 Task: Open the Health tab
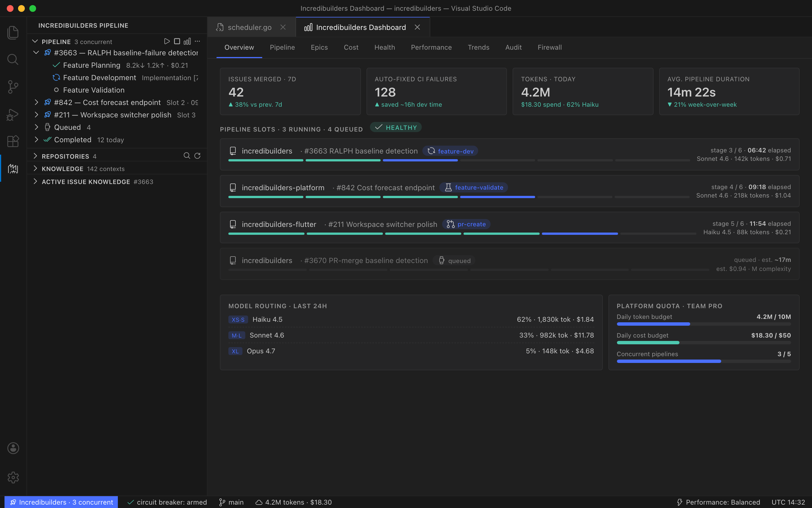pyautogui.click(x=385, y=47)
